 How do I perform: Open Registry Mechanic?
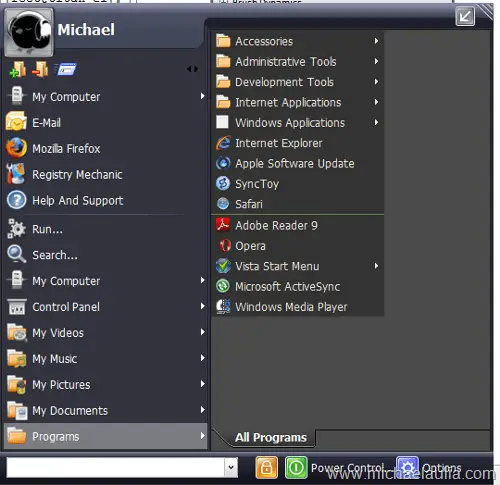click(x=105, y=175)
